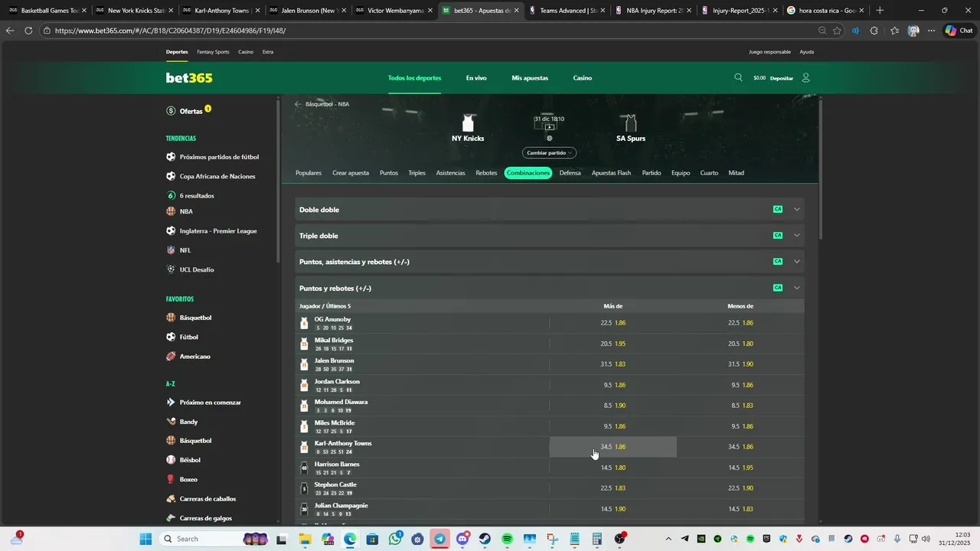Image resolution: width=980 pixels, height=551 pixels.
Task: Open Steam from the taskbar
Action: 485,539
